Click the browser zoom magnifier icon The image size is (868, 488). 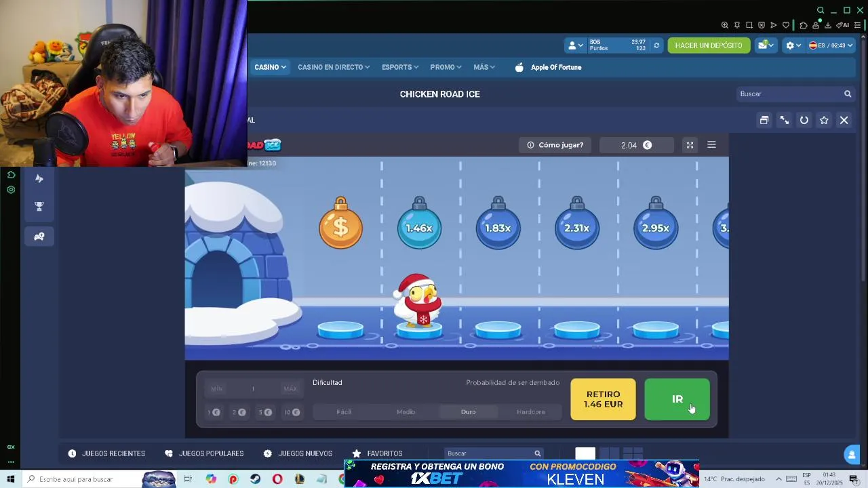click(725, 25)
